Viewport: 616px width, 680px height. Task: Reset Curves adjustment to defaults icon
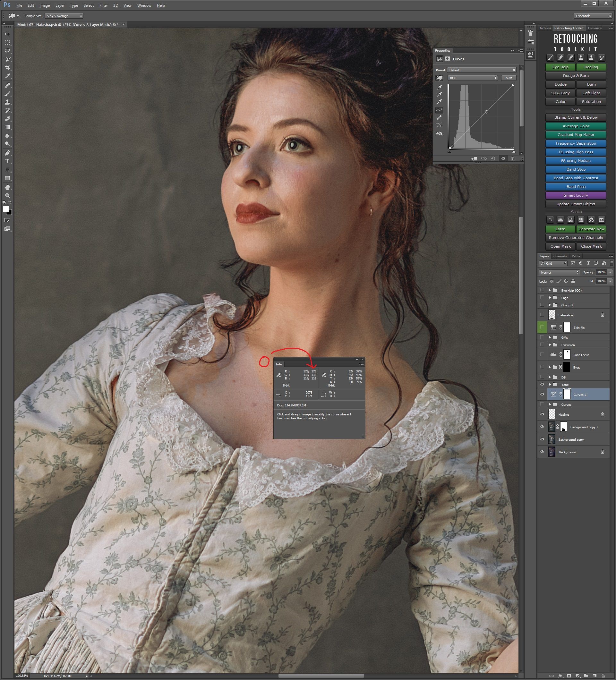coord(493,158)
